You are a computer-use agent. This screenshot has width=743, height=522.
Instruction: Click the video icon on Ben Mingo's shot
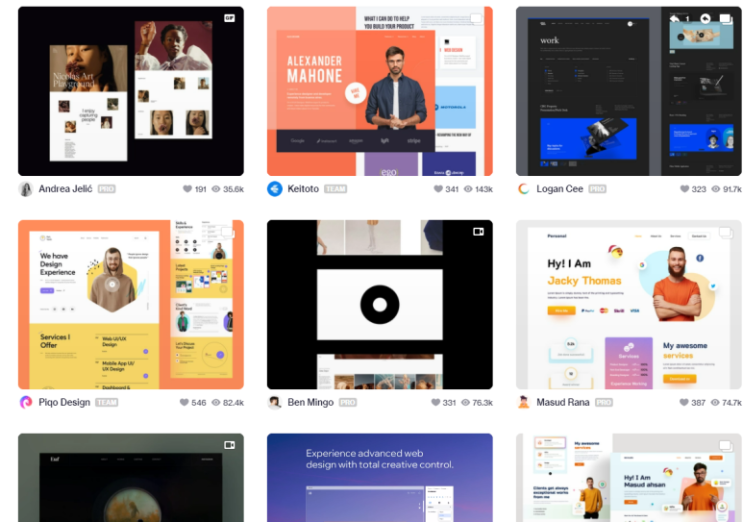478,232
